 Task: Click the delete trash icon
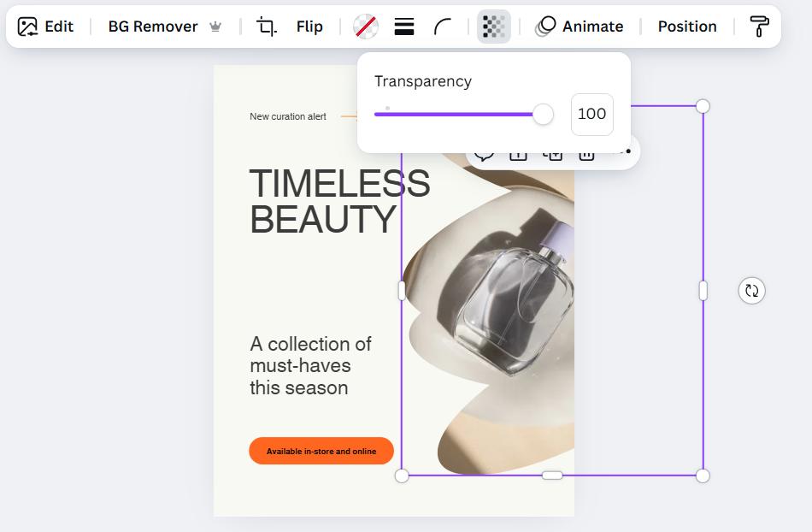click(586, 155)
